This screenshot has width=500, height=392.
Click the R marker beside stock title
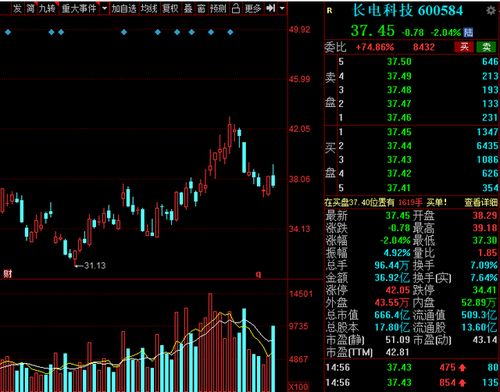[x=329, y=11]
